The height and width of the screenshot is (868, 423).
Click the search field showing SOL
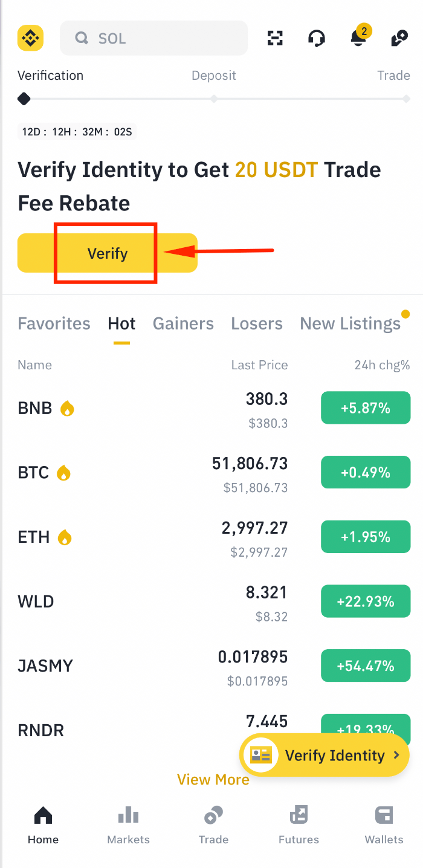pos(153,38)
